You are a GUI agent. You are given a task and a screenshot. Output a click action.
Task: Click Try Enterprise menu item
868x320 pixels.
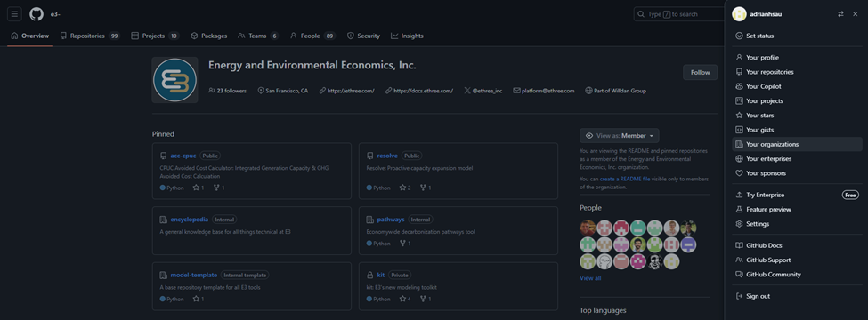tap(797, 195)
